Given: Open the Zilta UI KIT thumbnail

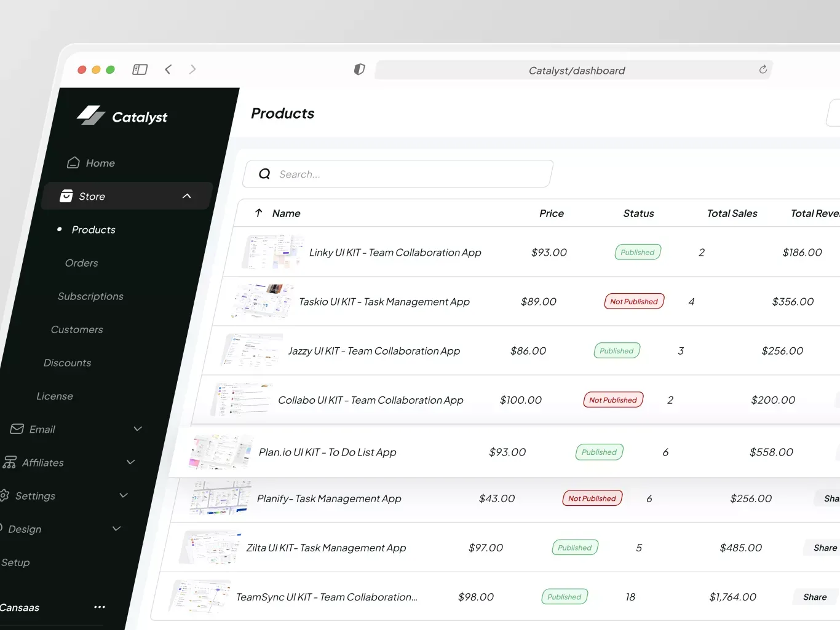Looking at the screenshot, I should point(210,546).
